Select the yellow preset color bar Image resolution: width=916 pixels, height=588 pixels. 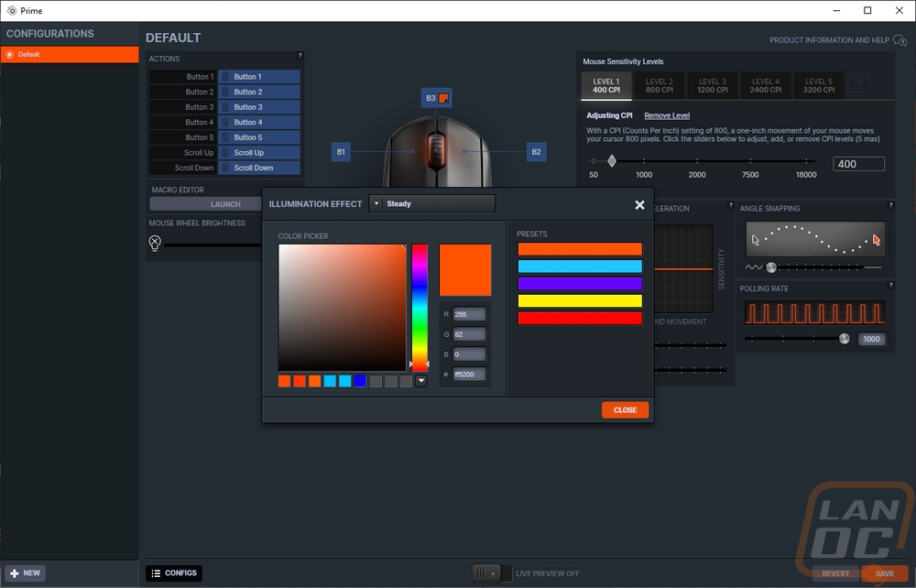pyautogui.click(x=580, y=300)
